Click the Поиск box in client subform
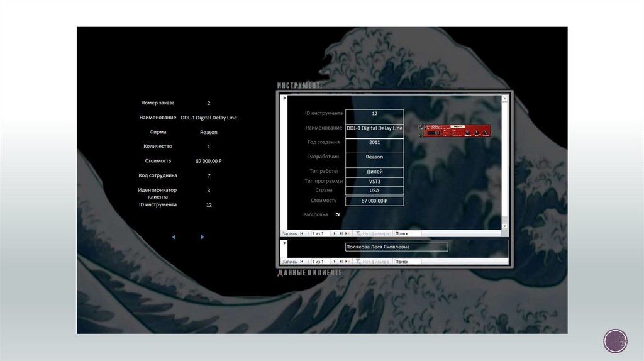Image resolution: width=644 pixels, height=361 pixels. click(x=407, y=262)
